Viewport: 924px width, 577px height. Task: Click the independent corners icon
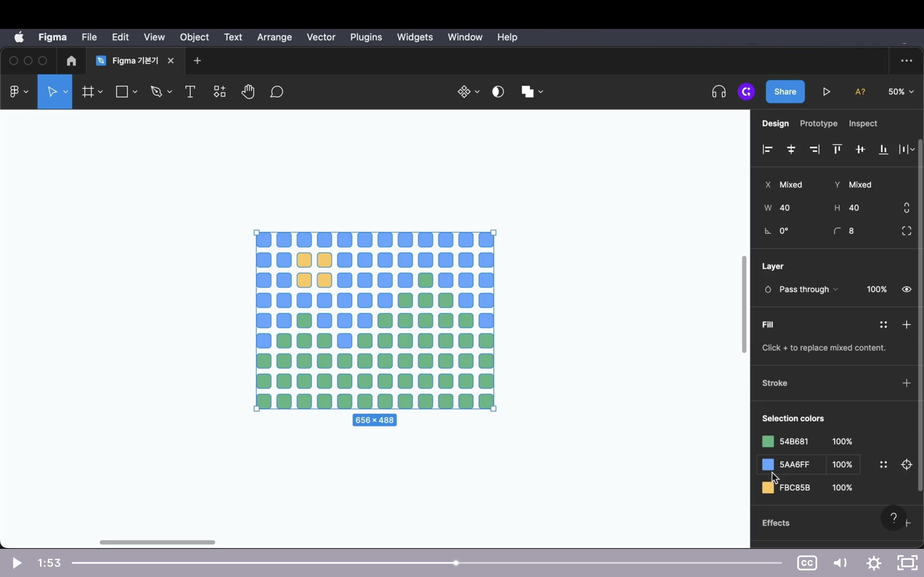coord(906,231)
